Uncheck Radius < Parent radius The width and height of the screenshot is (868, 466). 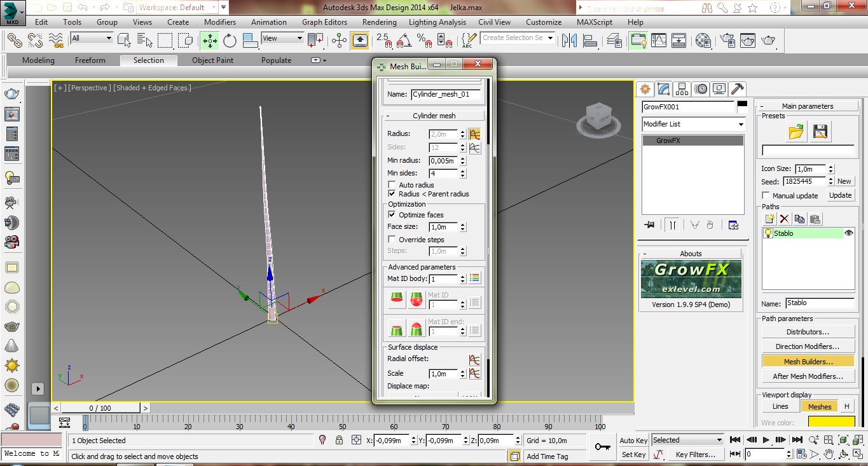point(392,194)
